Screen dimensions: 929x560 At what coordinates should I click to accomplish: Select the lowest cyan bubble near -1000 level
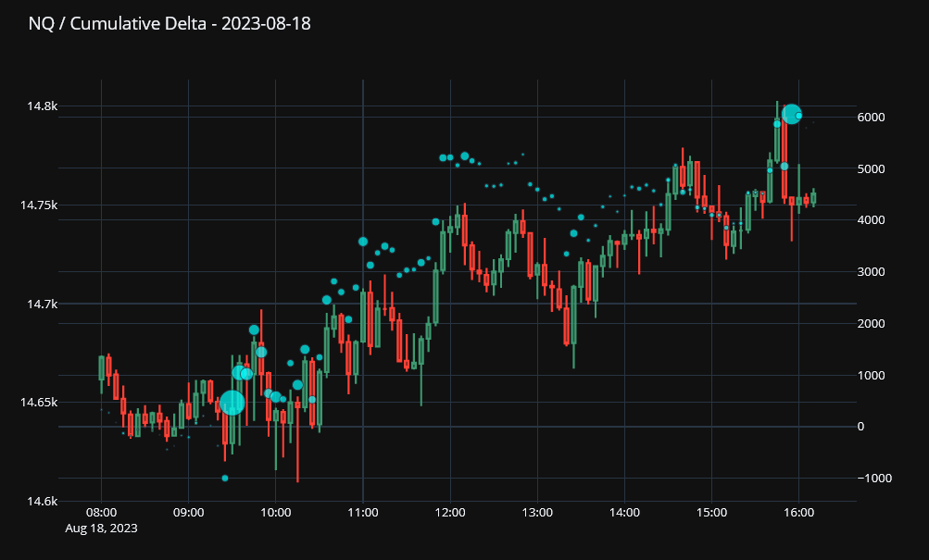click(225, 478)
